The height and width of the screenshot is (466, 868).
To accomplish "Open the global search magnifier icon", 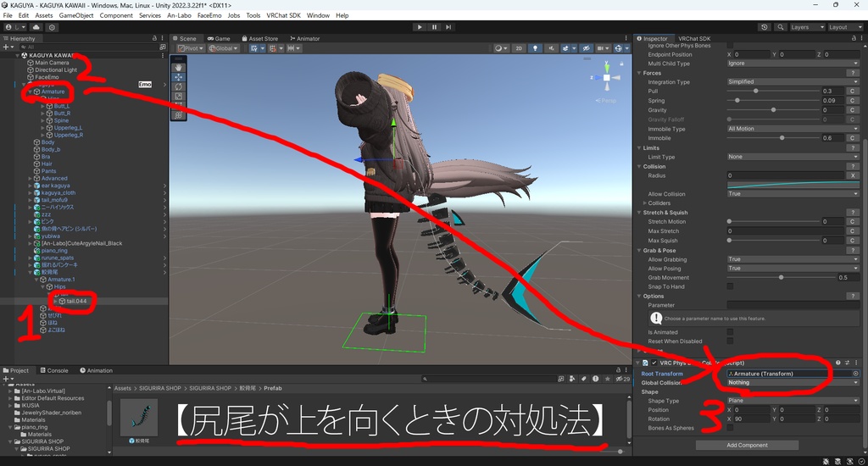I will coord(780,27).
